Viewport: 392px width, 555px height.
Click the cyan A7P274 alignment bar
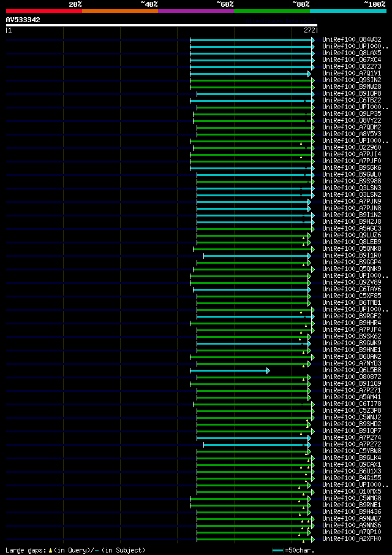point(254,438)
